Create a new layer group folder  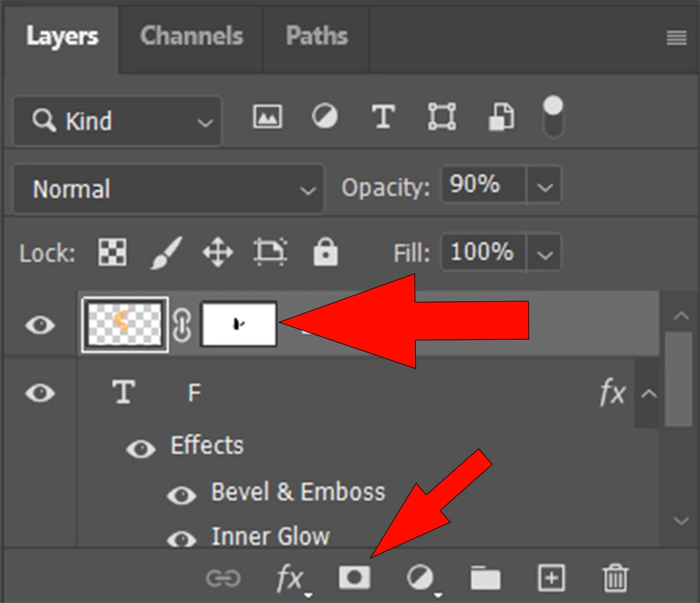(485, 578)
